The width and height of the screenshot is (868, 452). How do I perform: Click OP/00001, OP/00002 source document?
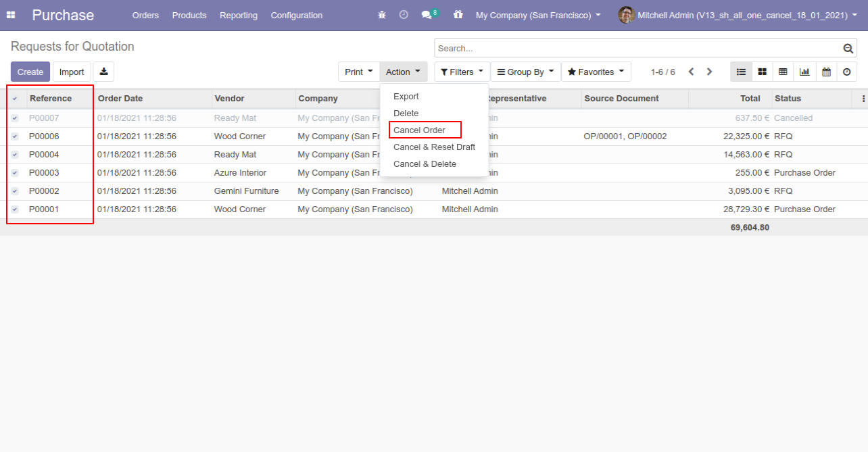point(625,136)
